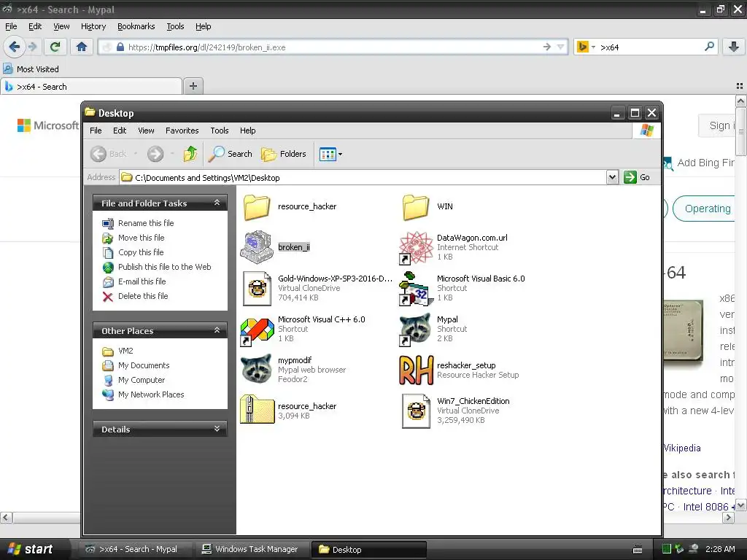Image resolution: width=747 pixels, height=560 pixels.
Task: Toggle the Folders pane button
Action: pos(284,154)
